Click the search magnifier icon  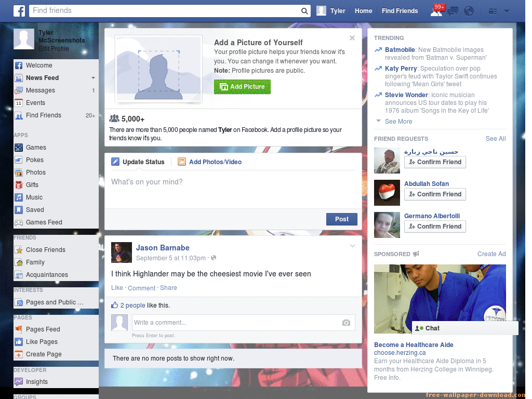pos(304,11)
